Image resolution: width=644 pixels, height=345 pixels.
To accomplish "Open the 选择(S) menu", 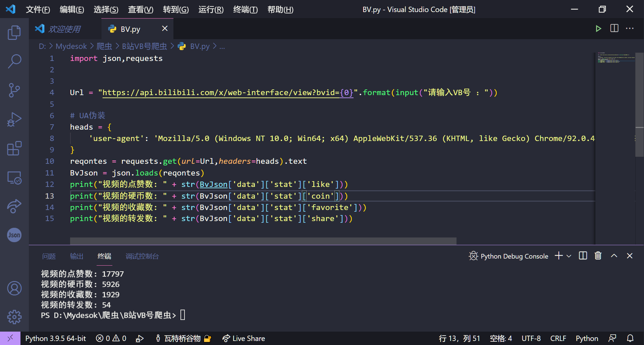I will click(106, 9).
